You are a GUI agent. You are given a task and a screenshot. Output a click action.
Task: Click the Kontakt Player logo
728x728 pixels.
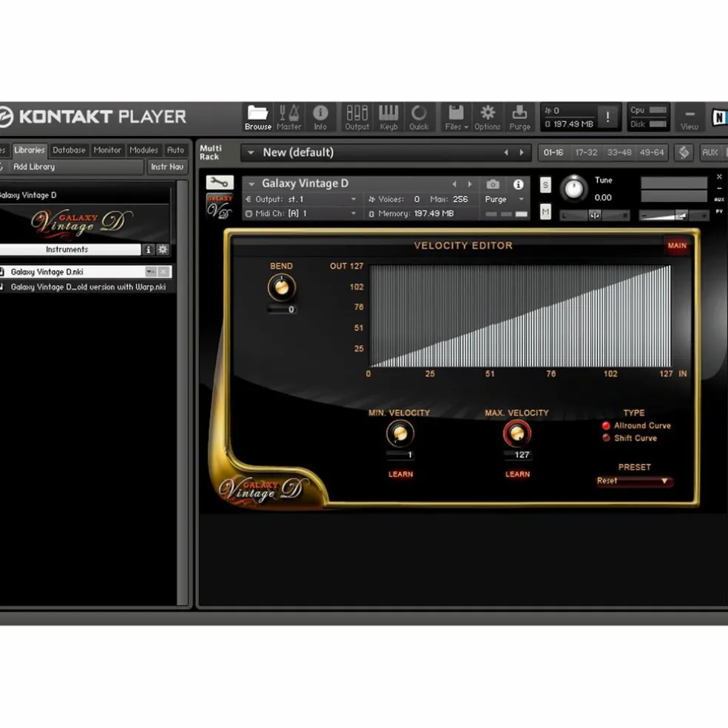pos(93,117)
